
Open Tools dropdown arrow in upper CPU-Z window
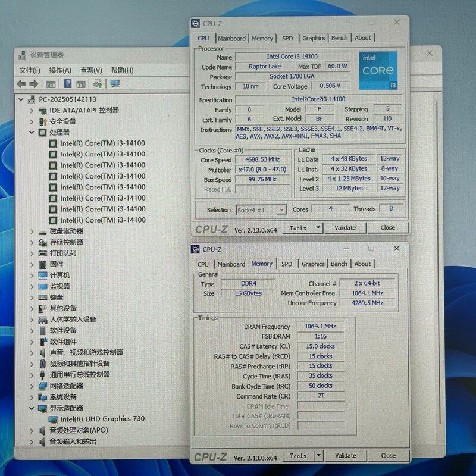tap(318, 227)
